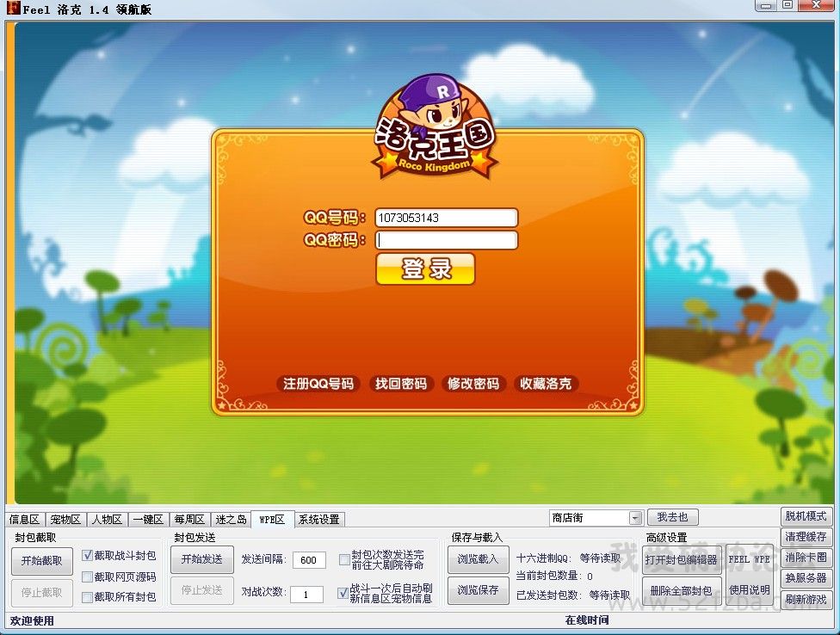Screen dimensions: 840x635
Task: Click the 浏览保存 browse save button
Action: 478,590
